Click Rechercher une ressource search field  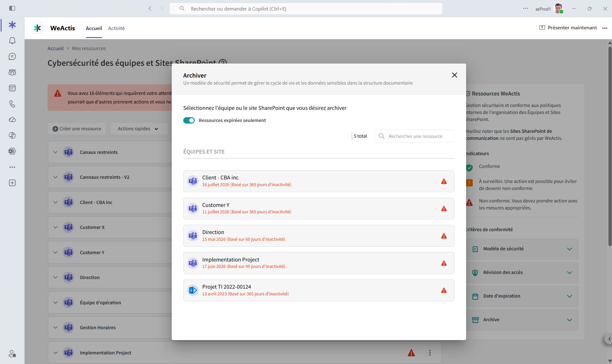[x=414, y=136]
